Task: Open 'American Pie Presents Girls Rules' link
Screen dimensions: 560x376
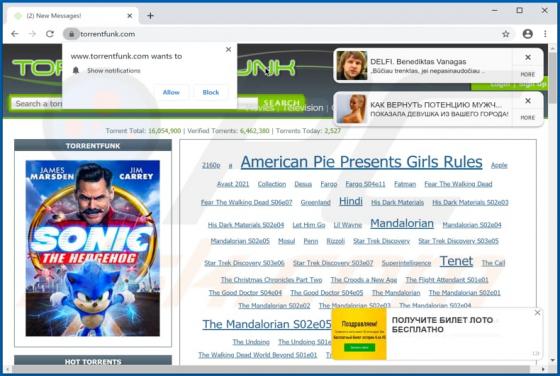Action: coord(361,162)
